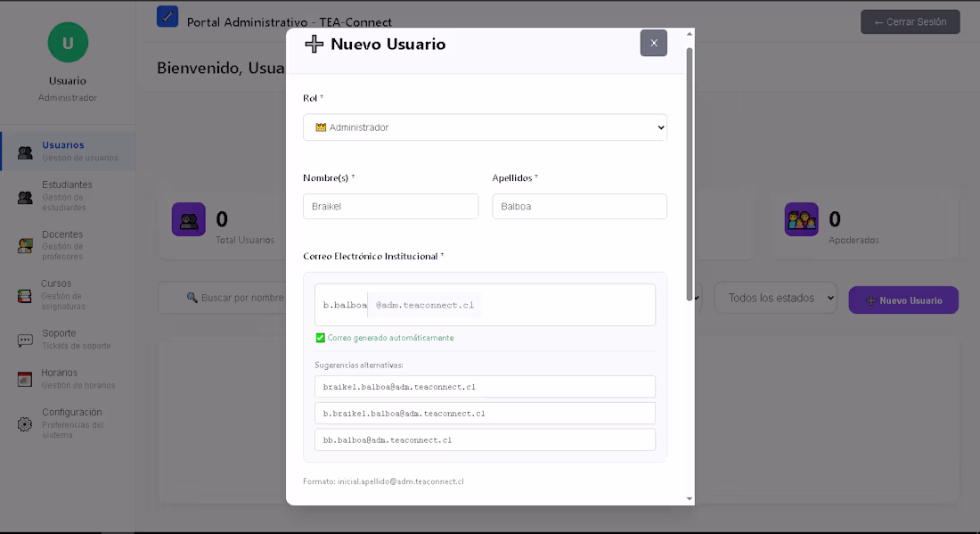Click the Cerrar Sesión button
This screenshot has height=534, width=980.
(x=910, y=21)
